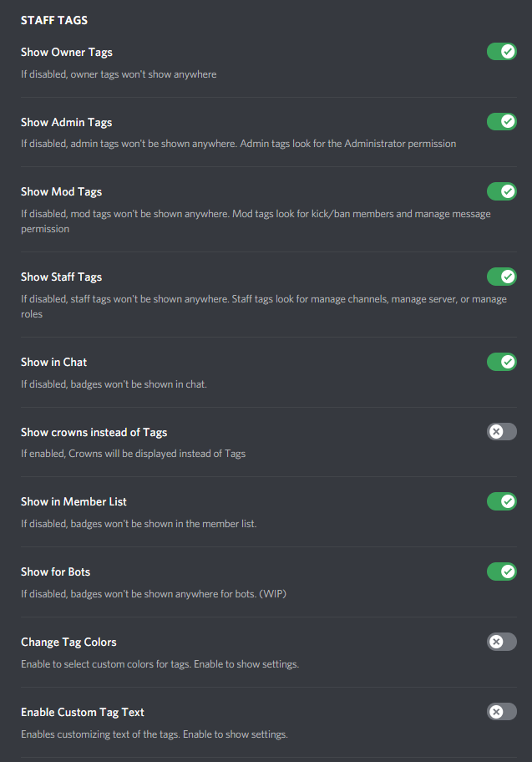Image resolution: width=532 pixels, height=762 pixels.
Task: Turn on the Enable Custom Tag Text switch
Action: (x=501, y=712)
